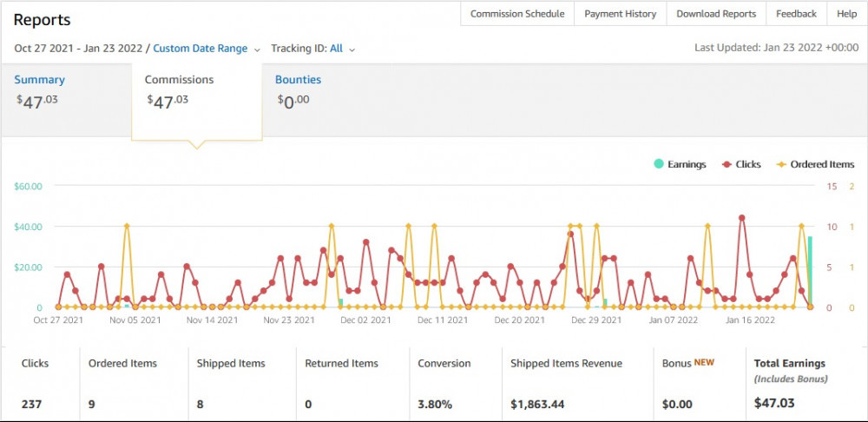Open the Feedback link

click(x=796, y=14)
